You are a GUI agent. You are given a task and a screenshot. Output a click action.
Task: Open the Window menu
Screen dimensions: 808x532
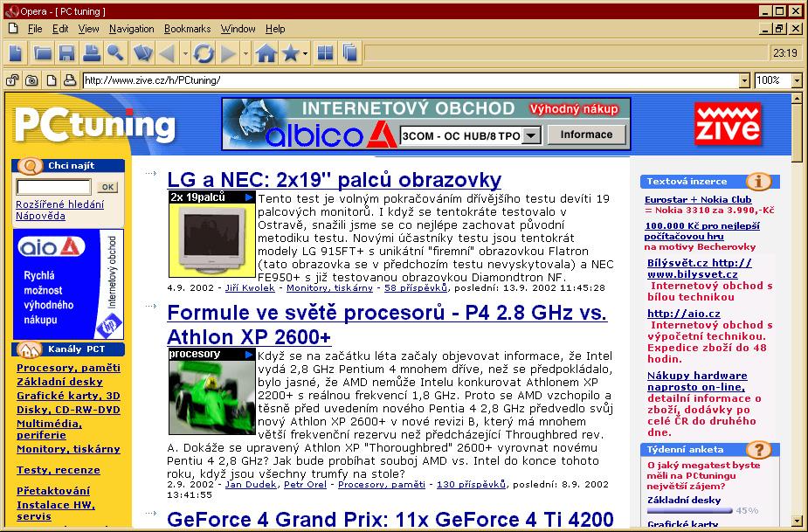pos(238,29)
